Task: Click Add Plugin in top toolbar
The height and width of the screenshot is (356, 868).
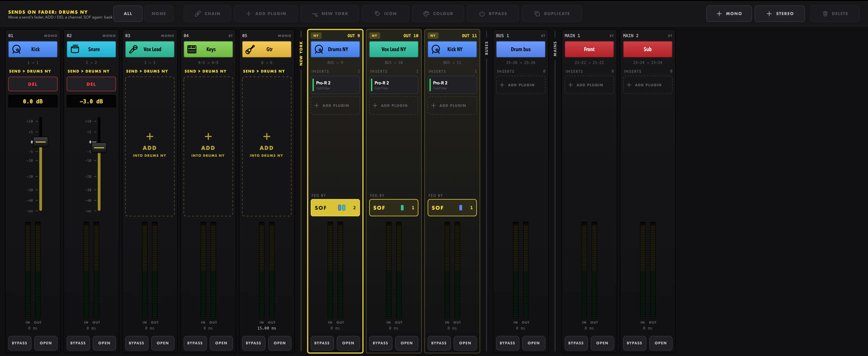Action: coord(266,14)
